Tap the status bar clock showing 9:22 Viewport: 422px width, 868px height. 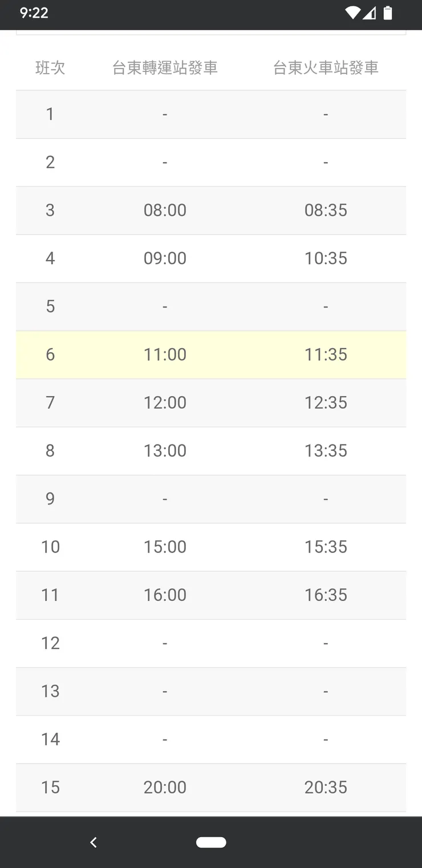tap(34, 13)
